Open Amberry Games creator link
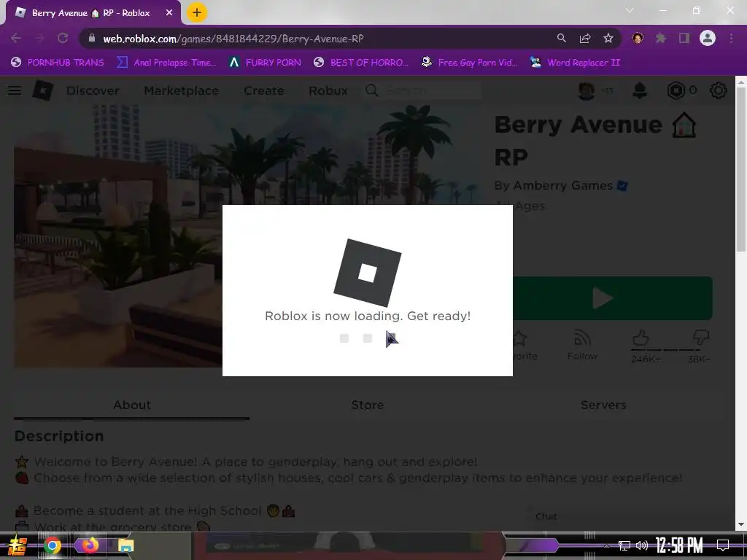 click(x=562, y=186)
